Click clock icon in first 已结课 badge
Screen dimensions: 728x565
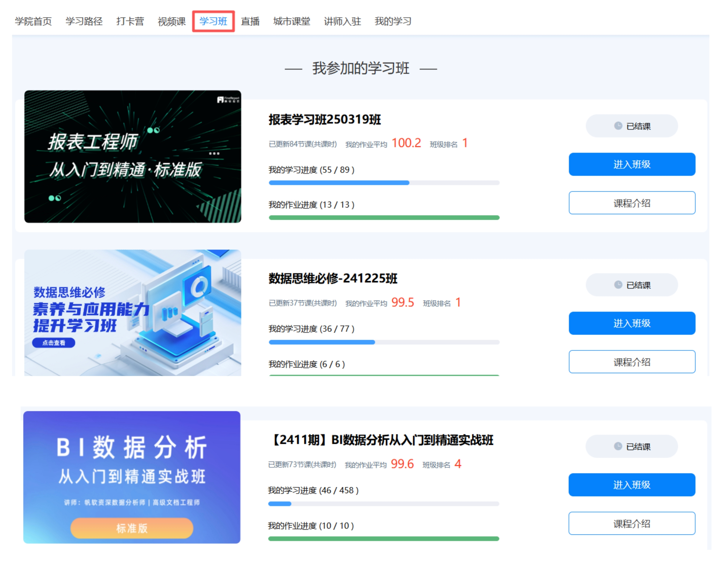[x=618, y=126]
